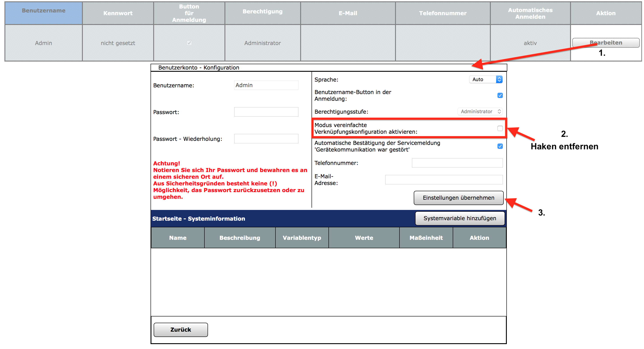644x349 pixels.
Task: Click the Telefonnummer input field
Action: point(457,163)
